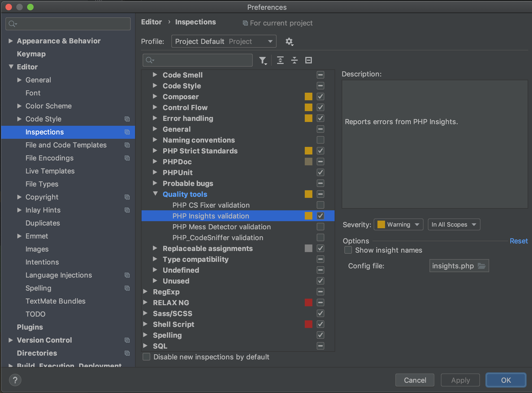This screenshot has width=532, height=393.
Task: Open the Profile Project Default dropdown
Action: tap(224, 41)
